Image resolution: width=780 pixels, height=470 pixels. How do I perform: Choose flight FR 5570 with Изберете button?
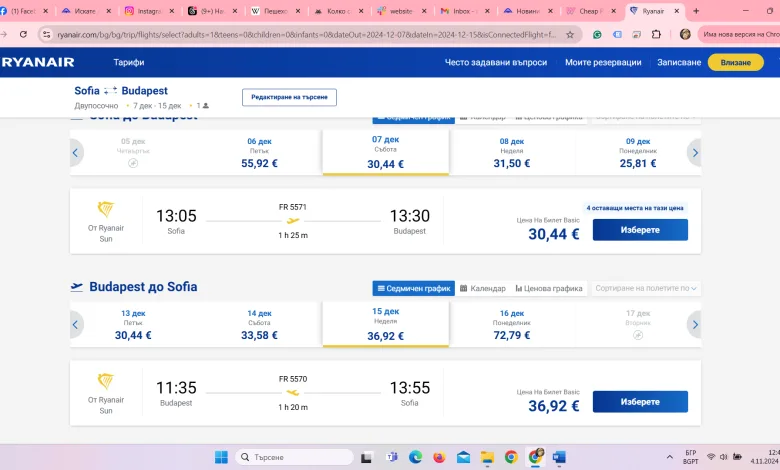(640, 402)
